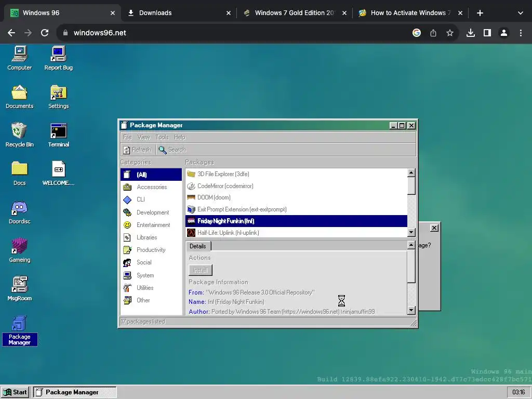Select Half-Life: Uplink package
This screenshot has width=532, height=399.
coord(296,233)
